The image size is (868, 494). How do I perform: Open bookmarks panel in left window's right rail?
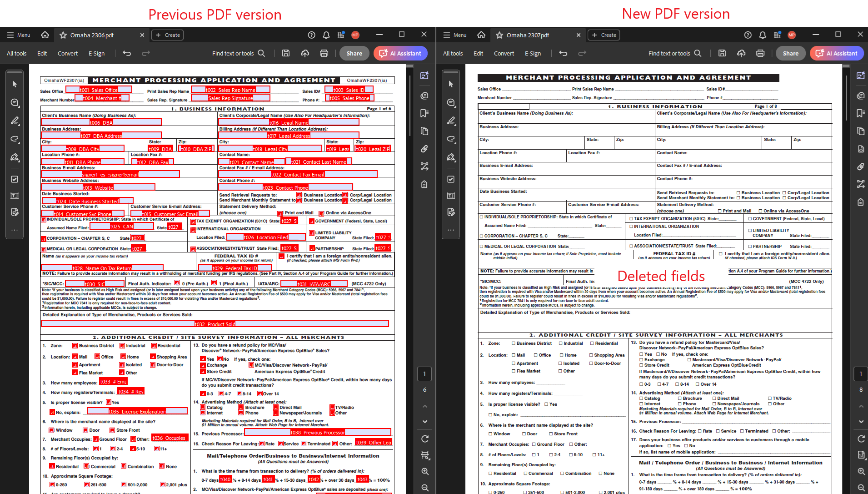[x=424, y=113]
